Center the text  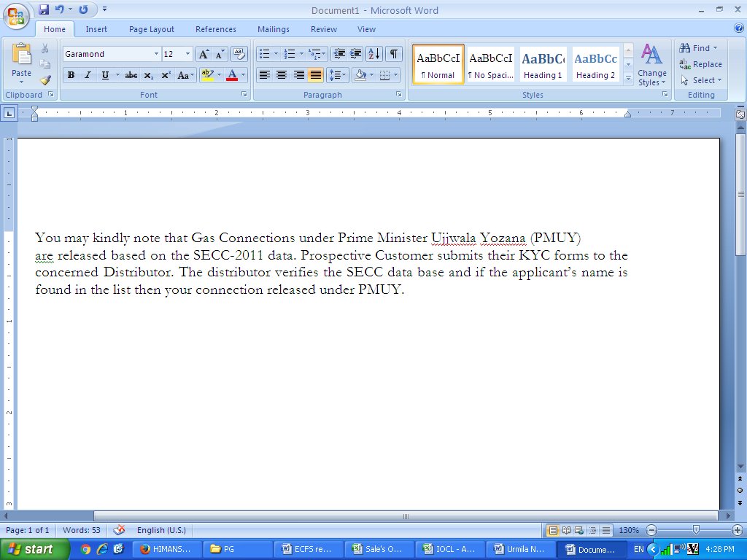pos(282,75)
